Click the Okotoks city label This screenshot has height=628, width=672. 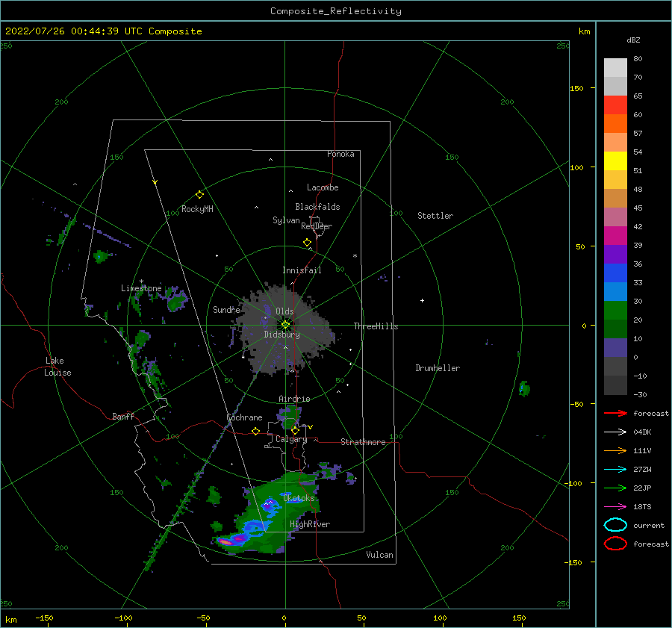[299, 498]
